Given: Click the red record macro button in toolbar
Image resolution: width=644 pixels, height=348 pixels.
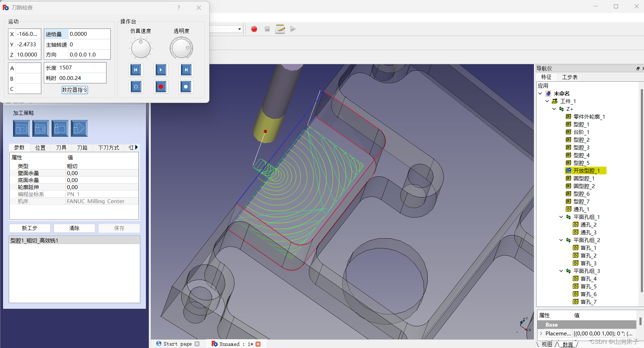Looking at the screenshot, I should point(254,29).
